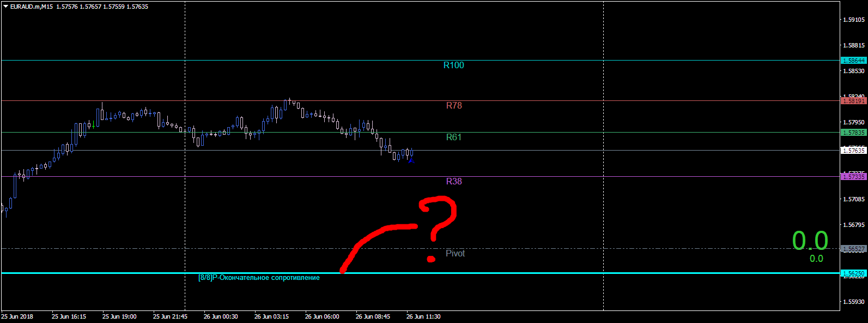Click the current price tag 1.57635

pos(854,150)
